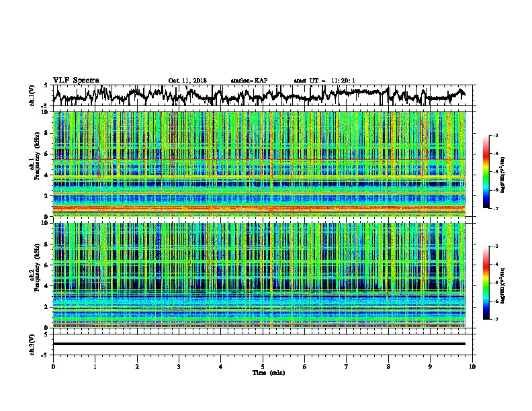Click the ch.1 colorbar "log(PSD)" label
The width and height of the screenshot is (532, 411).
click(502, 175)
